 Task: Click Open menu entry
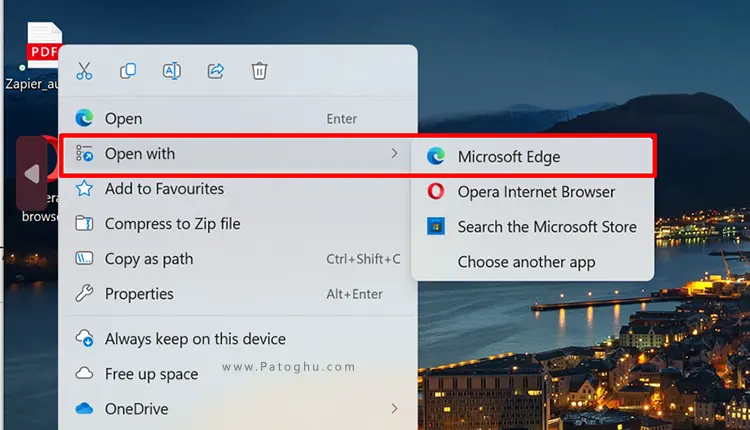(124, 119)
